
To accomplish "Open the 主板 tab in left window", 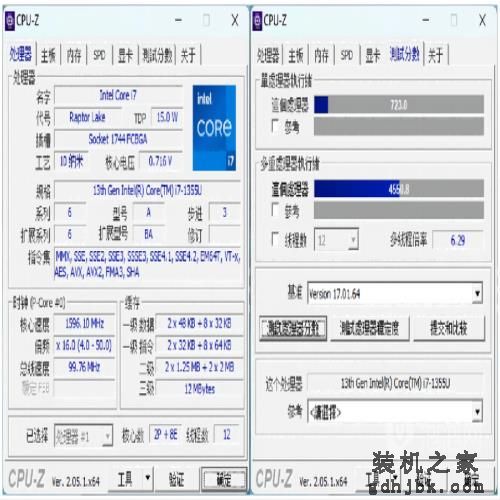I will point(48,55).
